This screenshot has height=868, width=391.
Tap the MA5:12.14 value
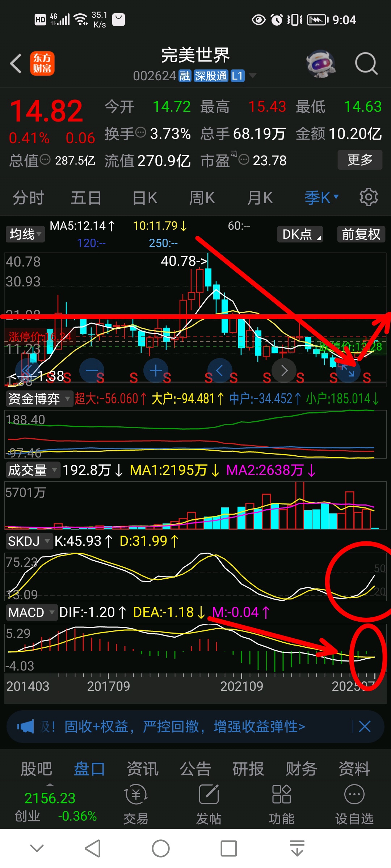click(82, 226)
